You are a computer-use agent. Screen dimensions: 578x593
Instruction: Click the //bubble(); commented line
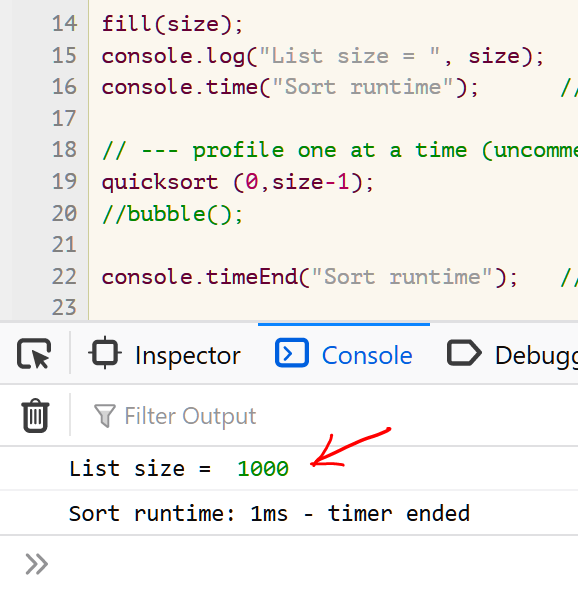(172, 214)
